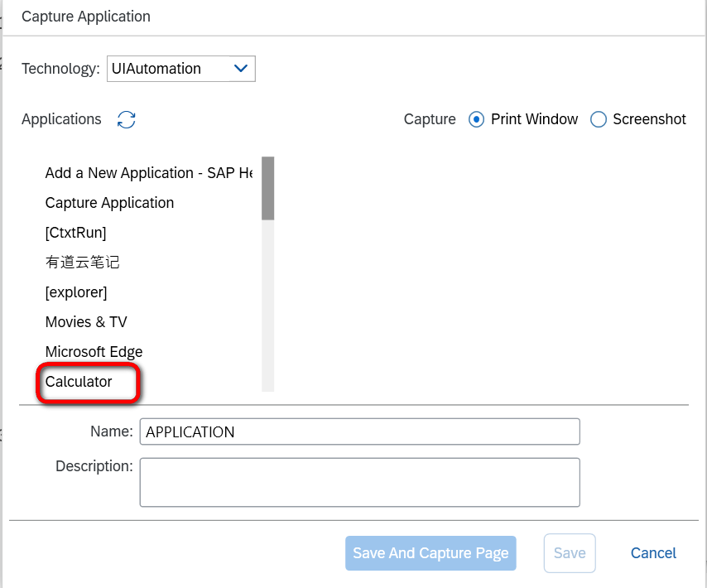Select Microsoft Edge in applications list
This screenshot has height=588, width=707.
(94, 352)
